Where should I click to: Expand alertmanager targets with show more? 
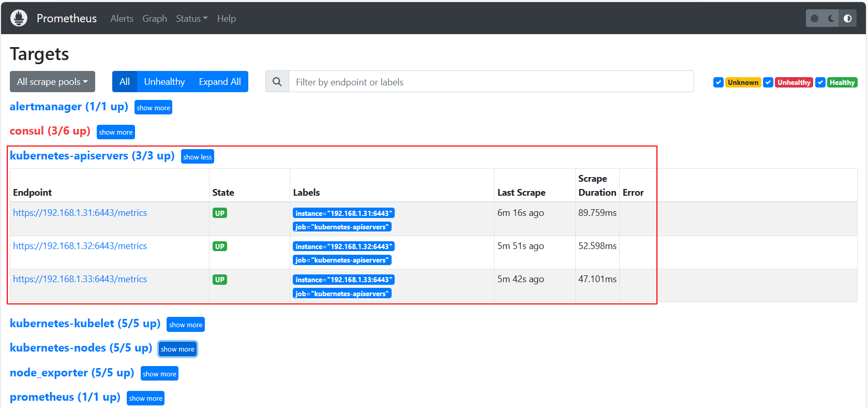coord(153,108)
